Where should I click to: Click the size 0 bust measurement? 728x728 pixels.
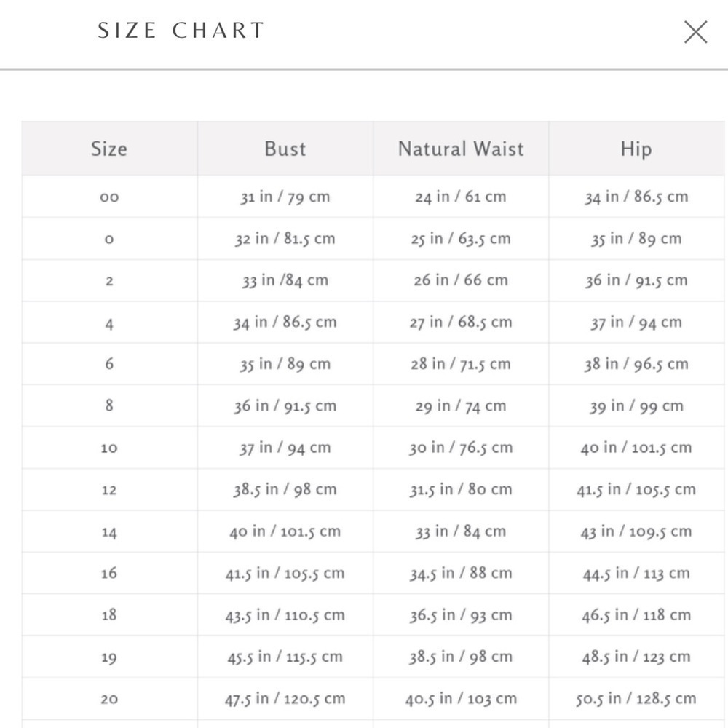point(285,239)
